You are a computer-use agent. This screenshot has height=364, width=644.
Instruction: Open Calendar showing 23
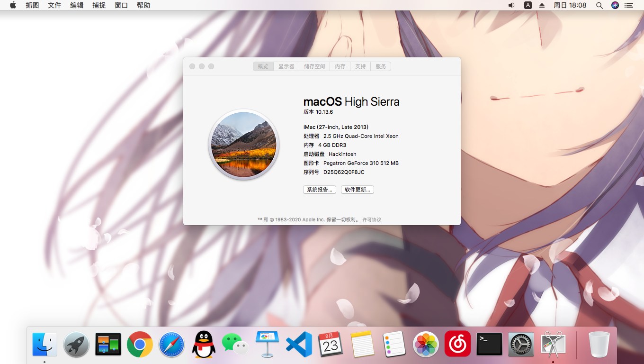click(331, 344)
